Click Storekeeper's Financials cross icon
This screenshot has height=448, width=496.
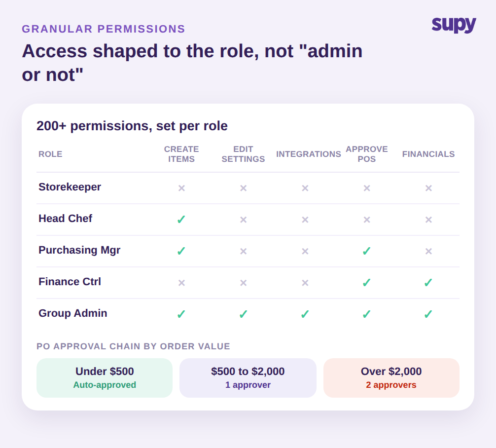428,188
